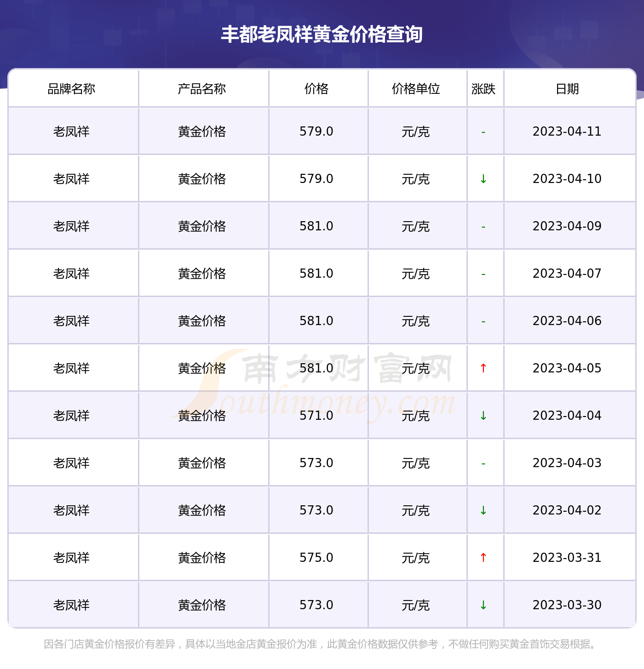The height and width of the screenshot is (669, 644).
Task: Click the title 丰都老凤祥黄金价格查询
Action: (322, 34)
